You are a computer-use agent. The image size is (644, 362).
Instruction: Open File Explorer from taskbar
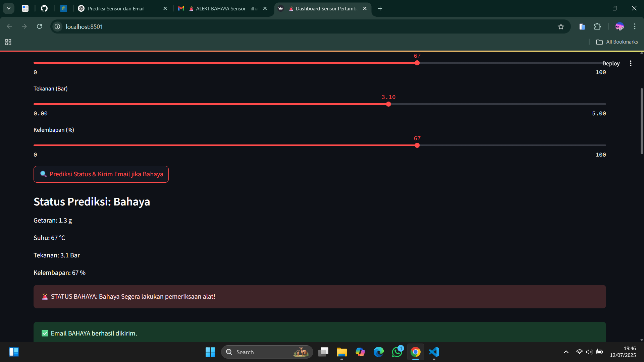(x=342, y=352)
